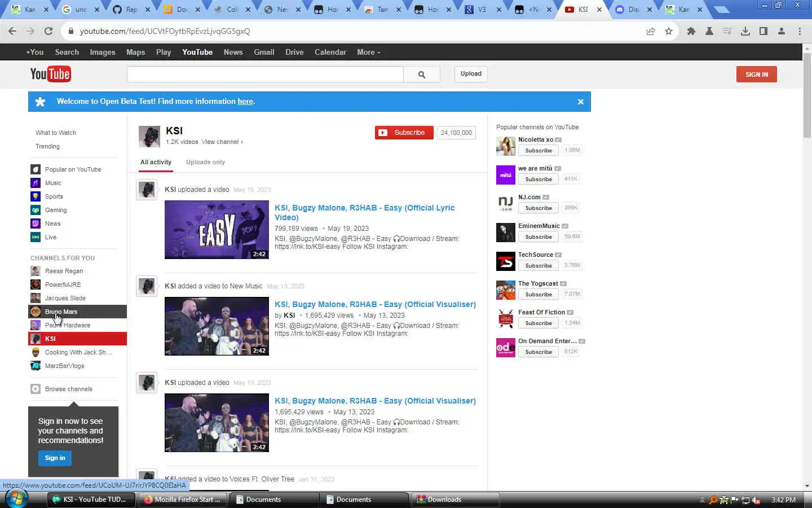
Task: Click Nicoletta xo channel avatar
Action: point(506,146)
